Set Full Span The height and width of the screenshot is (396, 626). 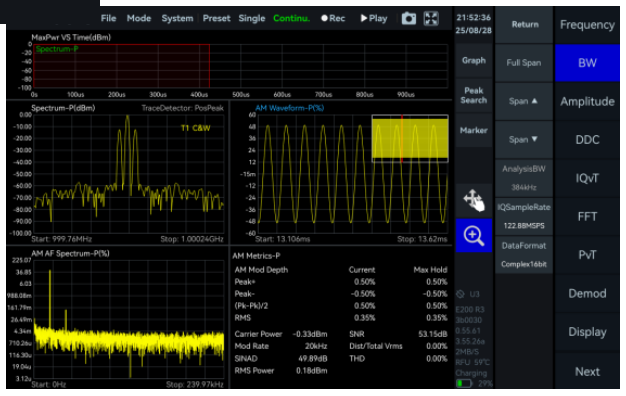(524, 63)
